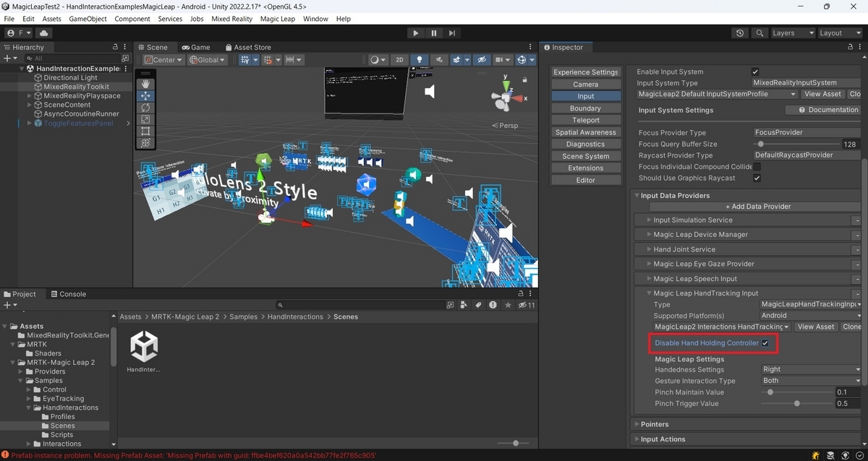Toggle Focus Individual Compound Collider checkbox

[757, 167]
